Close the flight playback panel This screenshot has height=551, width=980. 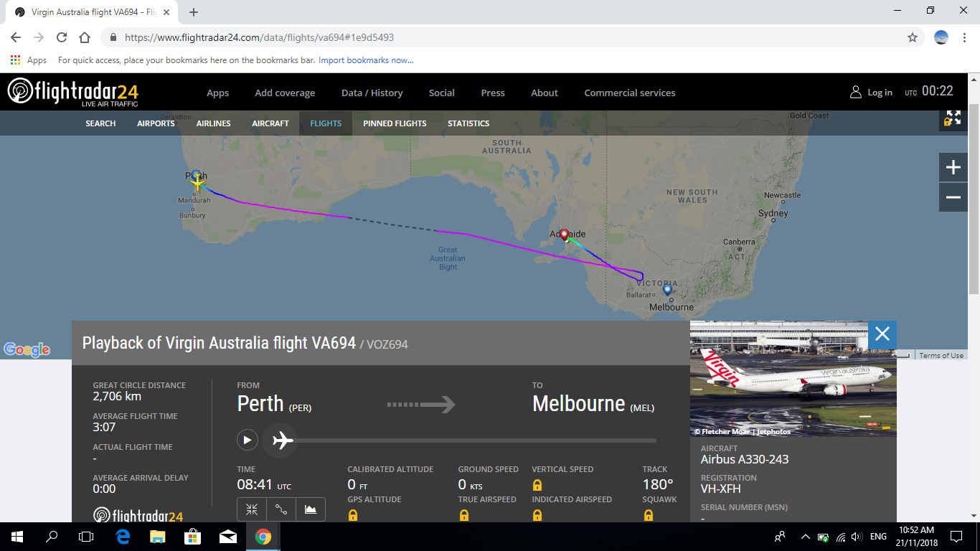(x=882, y=334)
